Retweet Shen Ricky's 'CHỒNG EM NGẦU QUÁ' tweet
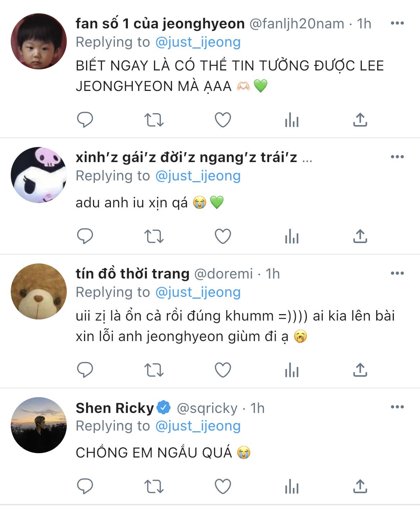 [x=154, y=486]
